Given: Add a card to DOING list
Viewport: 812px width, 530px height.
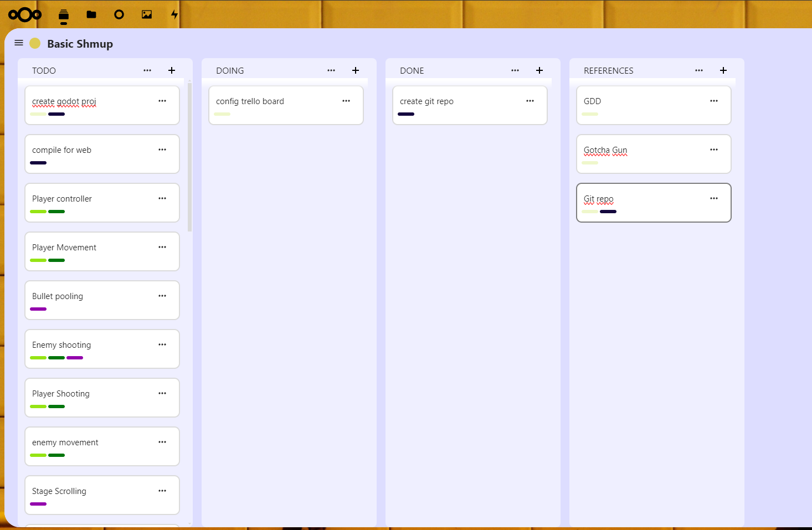Looking at the screenshot, I should tap(356, 70).
